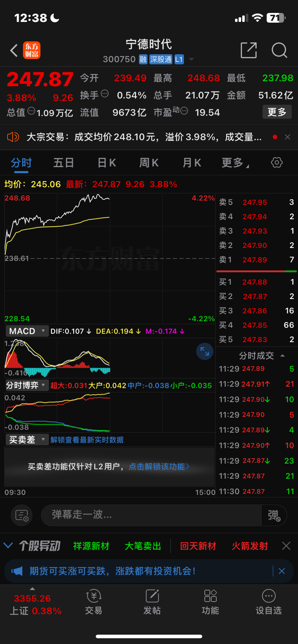
Task: Open the search magnifier icon
Action: tap(279, 50)
